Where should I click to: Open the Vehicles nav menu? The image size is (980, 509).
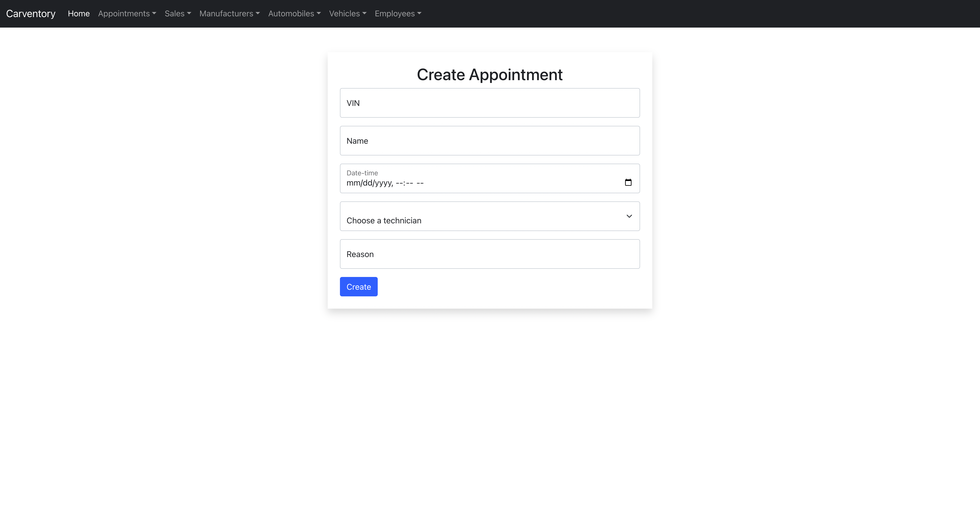click(x=348, y=14)
